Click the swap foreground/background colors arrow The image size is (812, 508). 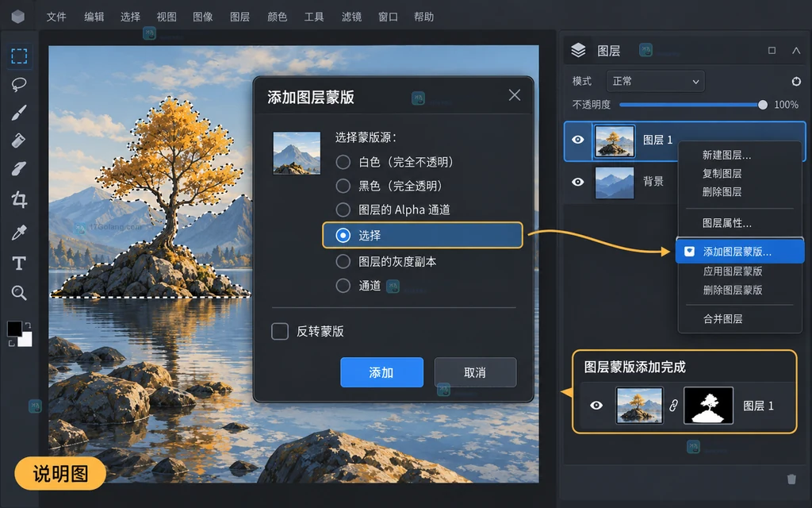(28, 325)
